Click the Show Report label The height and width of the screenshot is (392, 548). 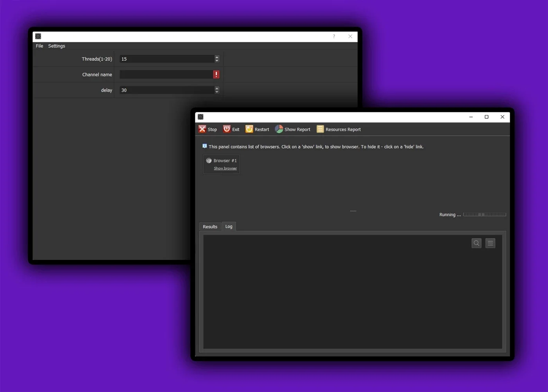[x=297, y=130]
